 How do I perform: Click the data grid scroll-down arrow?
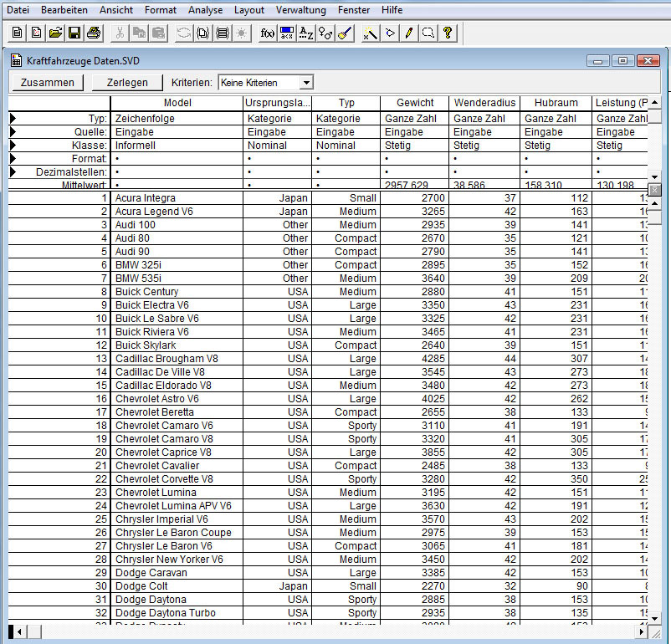click(655, 618)
